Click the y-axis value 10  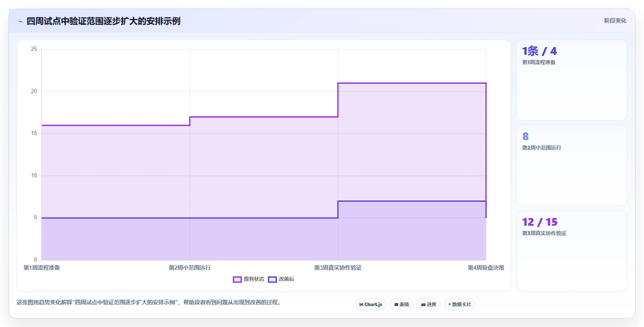click(x=34, y=176)
